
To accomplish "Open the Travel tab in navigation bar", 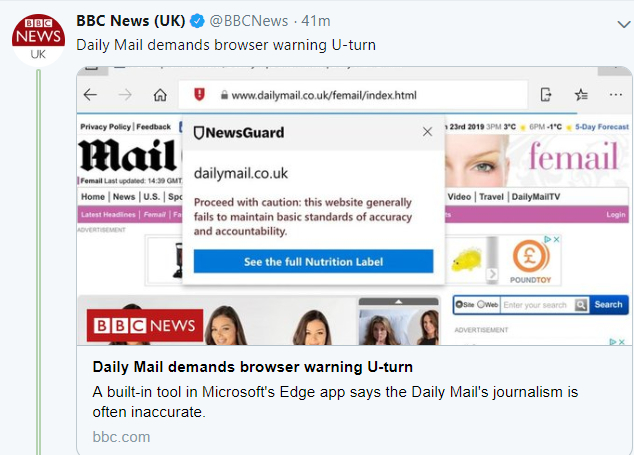I will (491, 197).
